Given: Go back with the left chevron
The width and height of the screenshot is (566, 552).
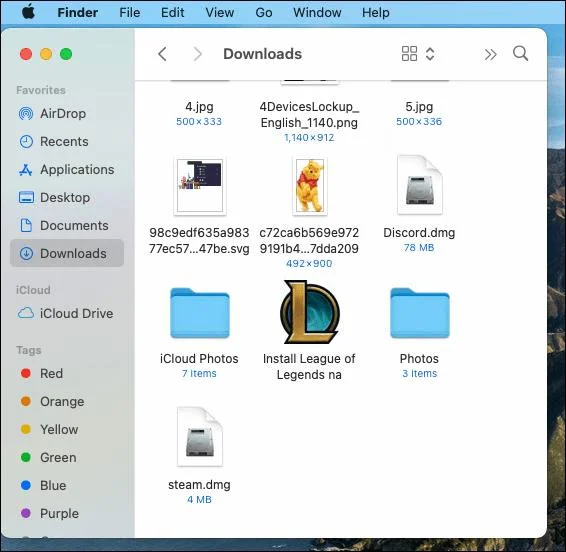Looking at the screenshot, I should (x=162, y=54).
